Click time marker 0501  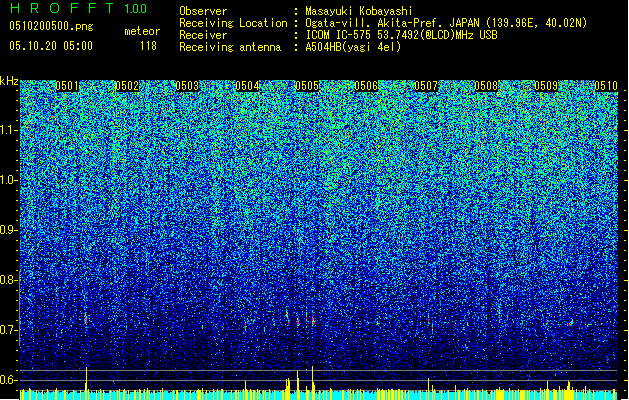(67, 86)
